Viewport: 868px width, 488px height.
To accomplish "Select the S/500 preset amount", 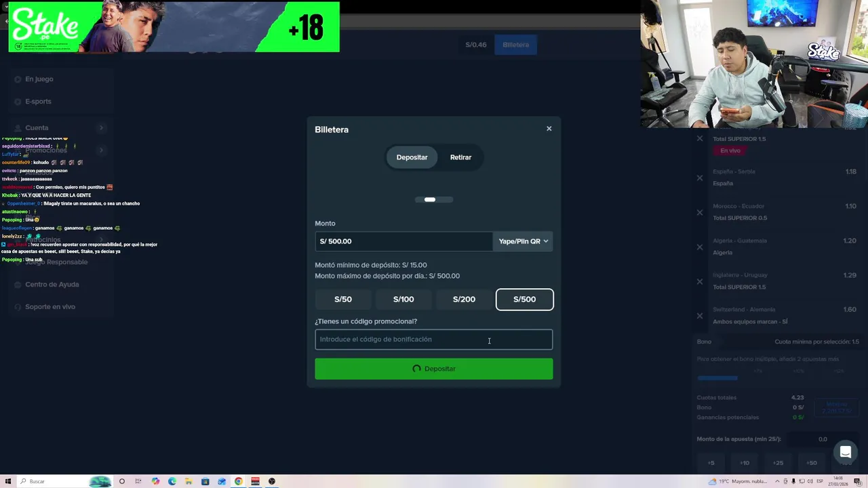I will (524, 300).
